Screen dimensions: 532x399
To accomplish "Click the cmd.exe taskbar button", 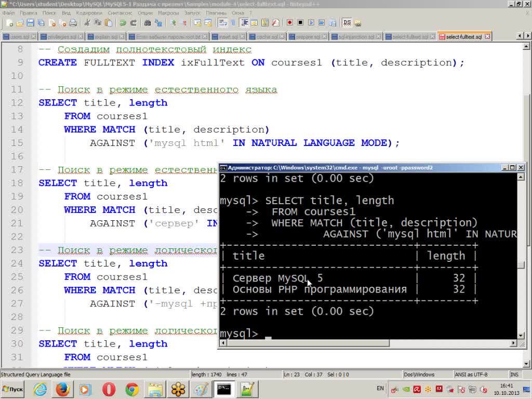I will pyautogui.click(x=224, y=390).
